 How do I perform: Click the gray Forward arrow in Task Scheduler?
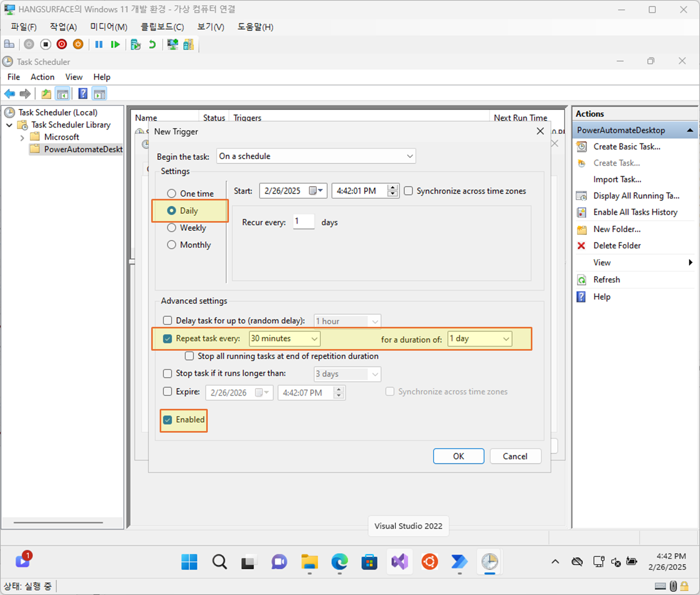[x=25, y=94]
